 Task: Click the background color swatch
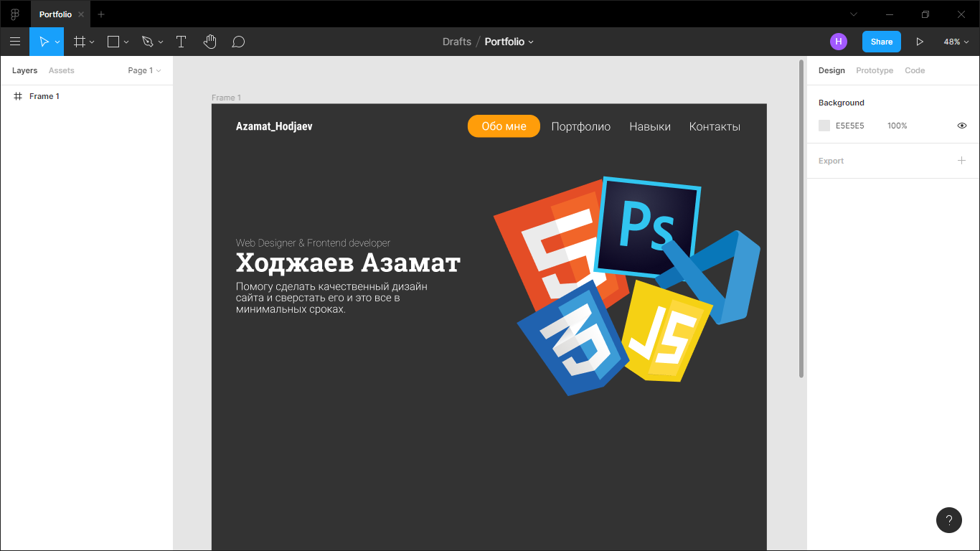coord(824,126)
